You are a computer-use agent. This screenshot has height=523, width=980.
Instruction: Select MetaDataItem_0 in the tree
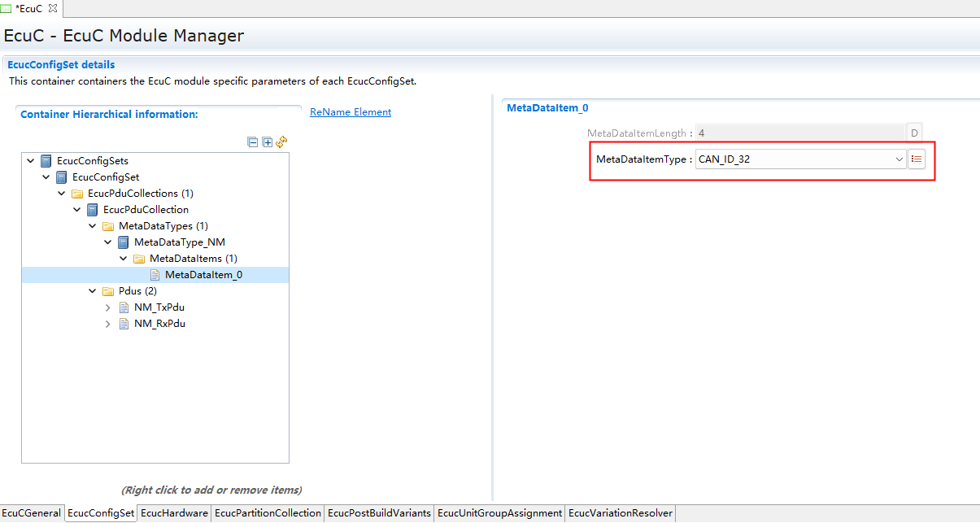click(x=203, y=275)
